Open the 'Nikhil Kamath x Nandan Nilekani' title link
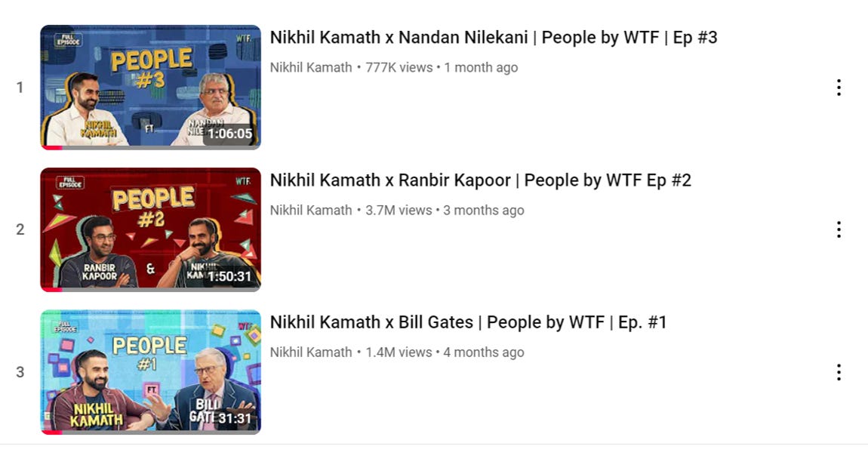868x465 pixels. point(493,38)
